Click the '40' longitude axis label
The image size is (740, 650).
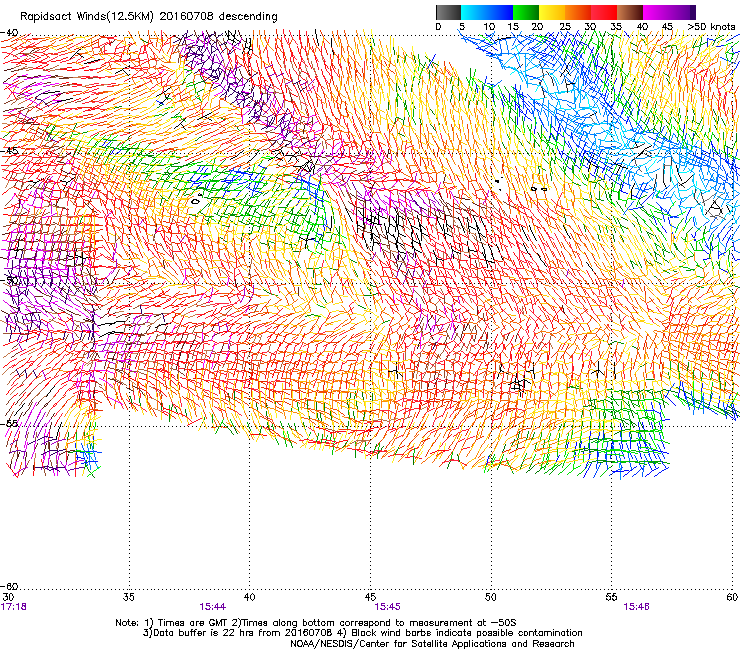[x=249, y=597]
